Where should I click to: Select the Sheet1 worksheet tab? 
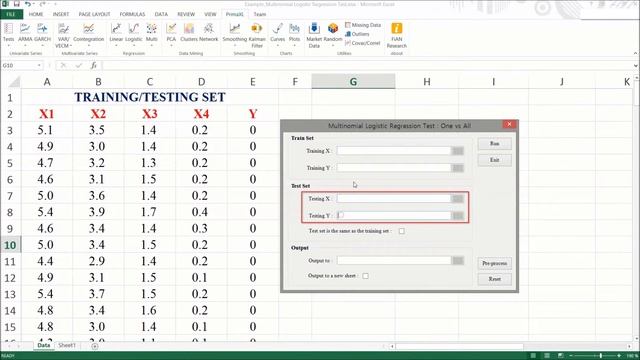pos(67,345)
